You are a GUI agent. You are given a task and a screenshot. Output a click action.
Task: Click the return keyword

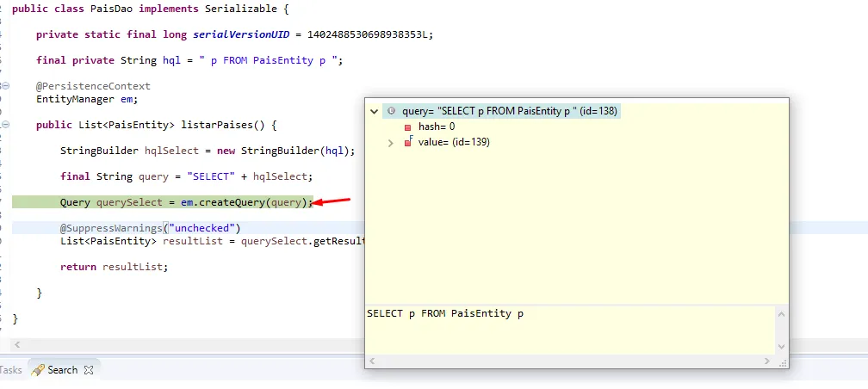78,267
